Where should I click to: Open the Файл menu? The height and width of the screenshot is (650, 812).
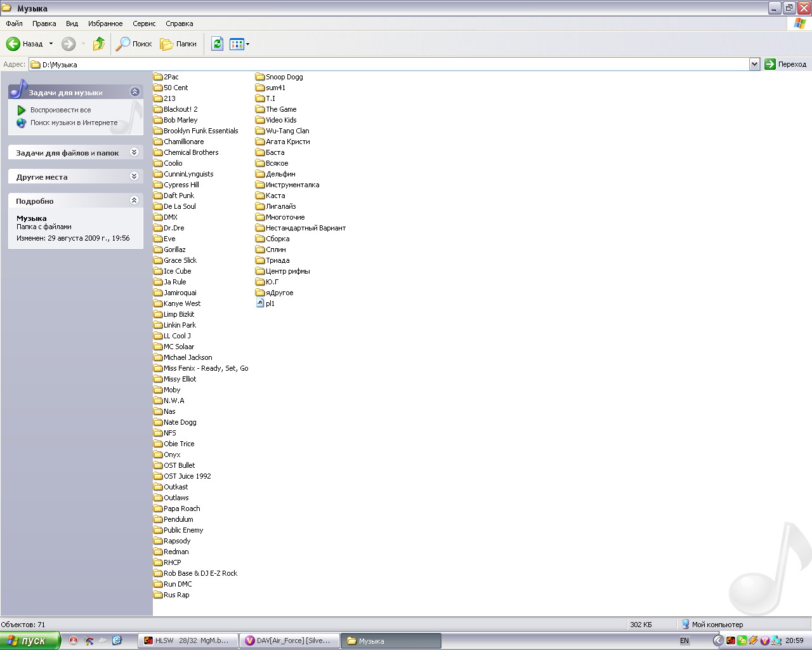14,23
